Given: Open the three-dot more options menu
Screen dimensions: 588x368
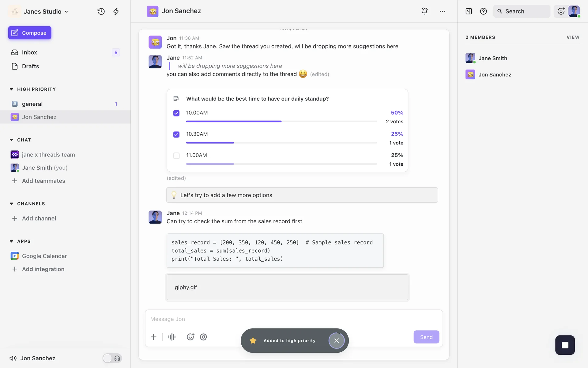Looking at the screenshot, I should (443, 11).
